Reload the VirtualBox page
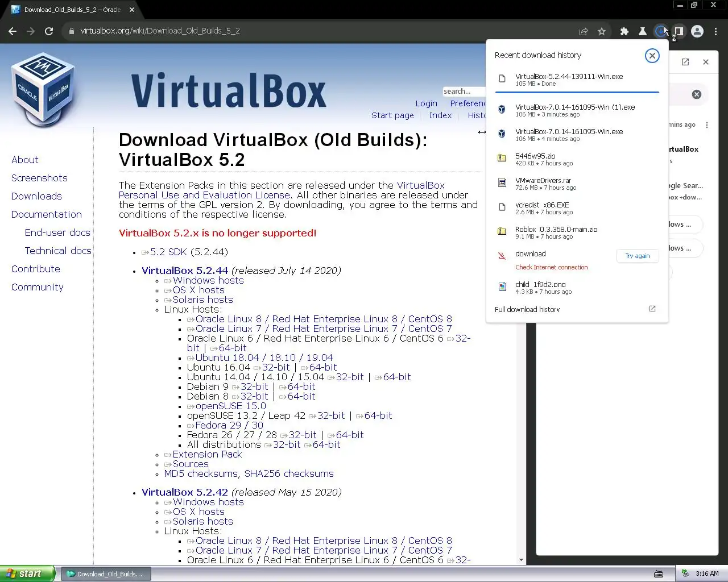 49,31
